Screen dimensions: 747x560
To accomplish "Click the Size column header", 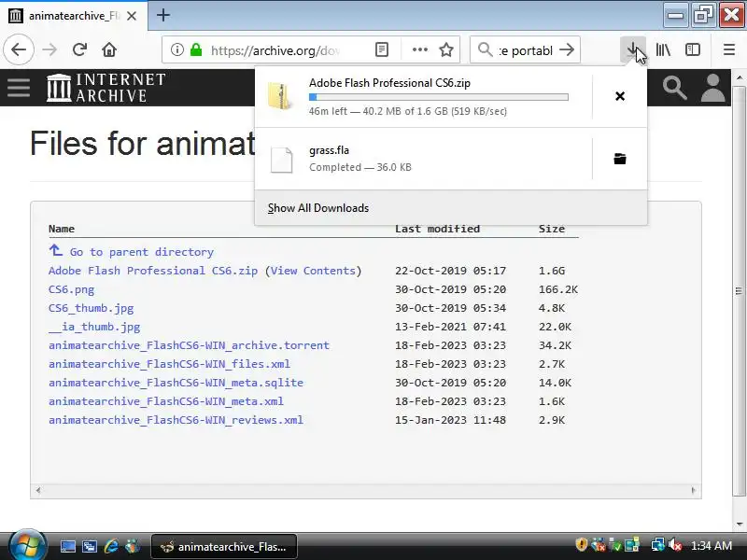I will click(x=552, y=229).
